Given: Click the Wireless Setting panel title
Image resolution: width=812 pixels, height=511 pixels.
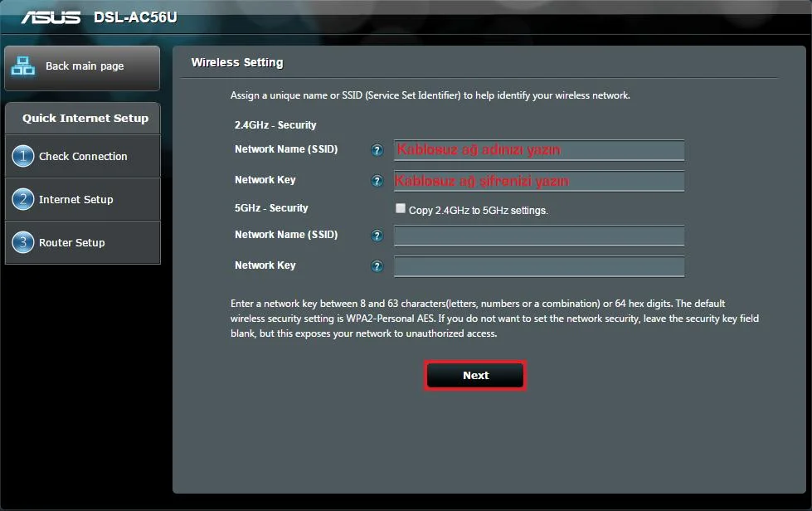Looking at the screenshot, I should click(x=237, y=62).
